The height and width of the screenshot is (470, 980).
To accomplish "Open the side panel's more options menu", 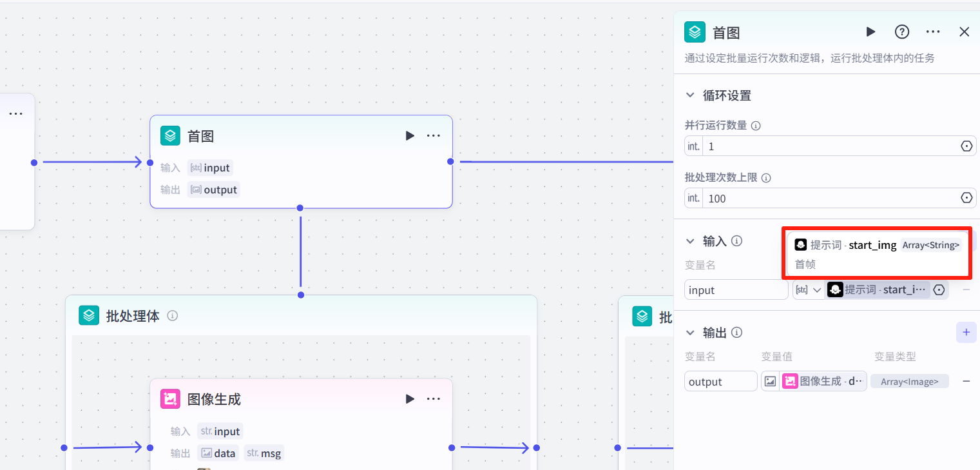I will 933,32.
